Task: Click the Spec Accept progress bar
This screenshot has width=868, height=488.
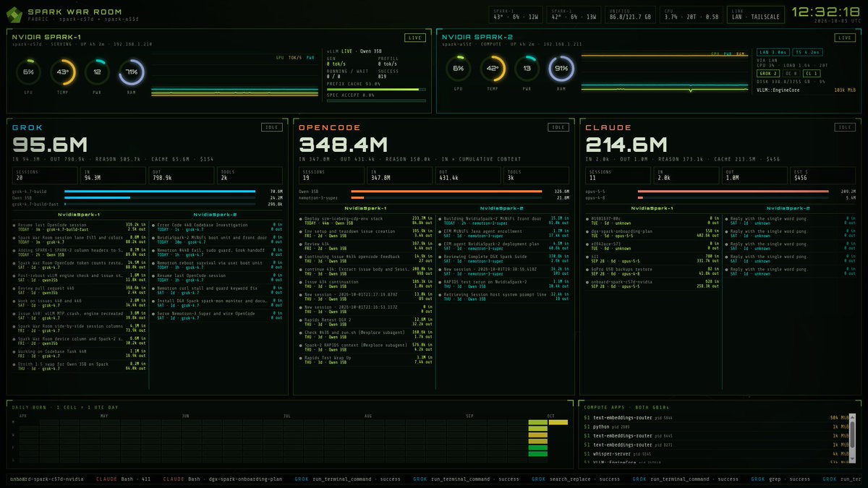Action: click(375, 100)
